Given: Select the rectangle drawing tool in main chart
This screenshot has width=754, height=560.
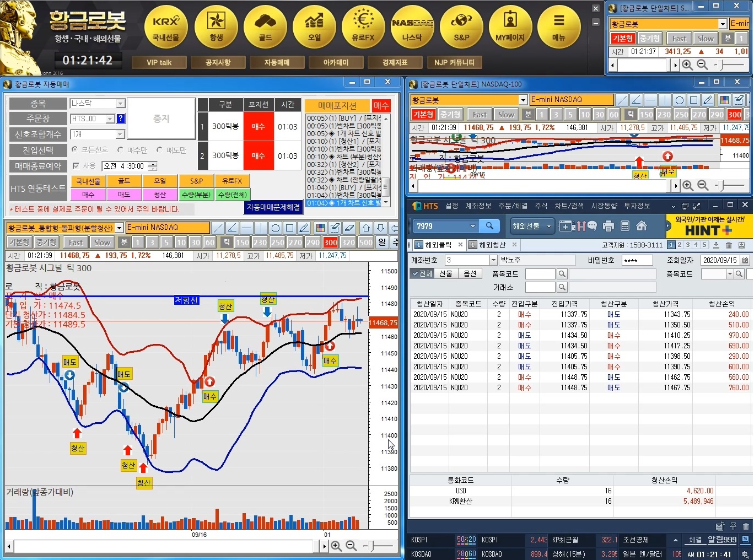Looking at the screenshot, I should click(x=290, y=228).
